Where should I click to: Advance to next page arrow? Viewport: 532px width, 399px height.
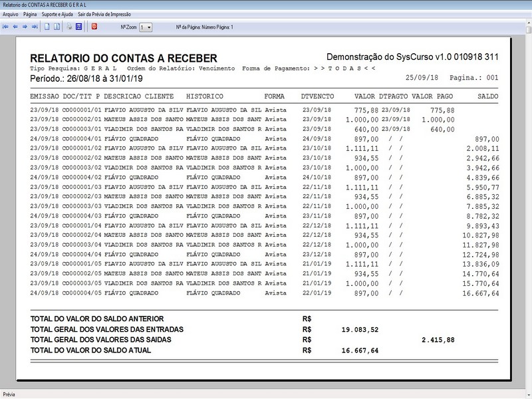click(25, 27)
